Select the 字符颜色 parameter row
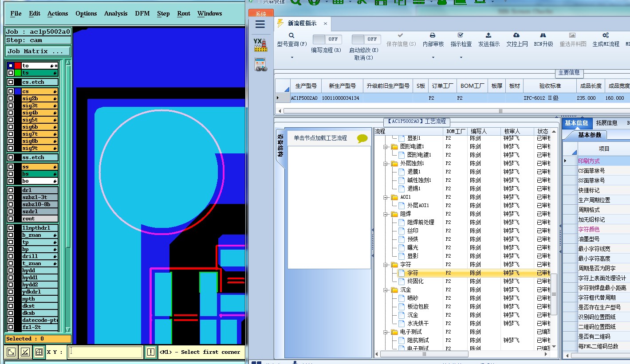The height and width of the screenshot is (364, 630). click(596, 229)
